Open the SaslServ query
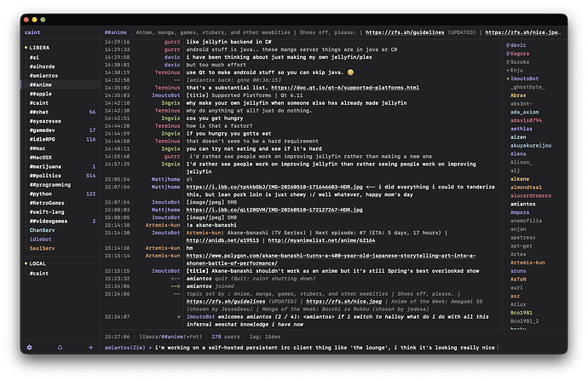Screen dimensions: 588x381 coord(42,248)
